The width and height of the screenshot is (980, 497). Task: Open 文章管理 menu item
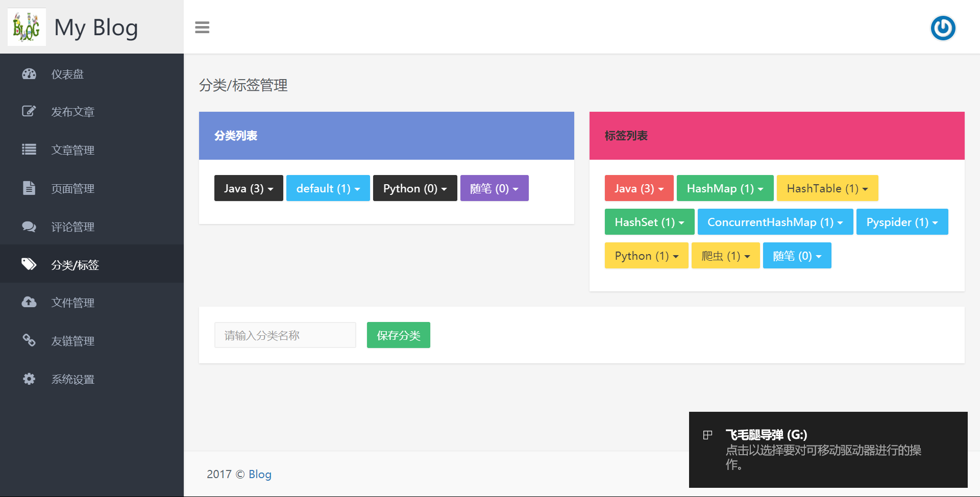92,150
